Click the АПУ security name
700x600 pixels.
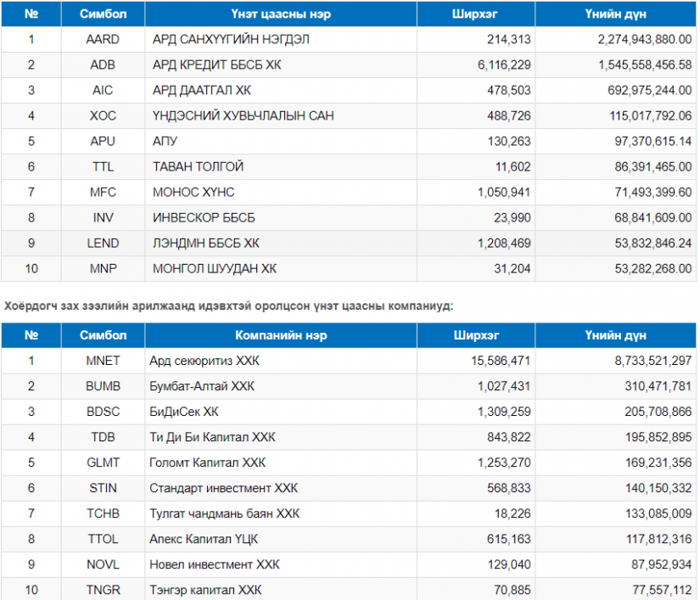(165, 141)
